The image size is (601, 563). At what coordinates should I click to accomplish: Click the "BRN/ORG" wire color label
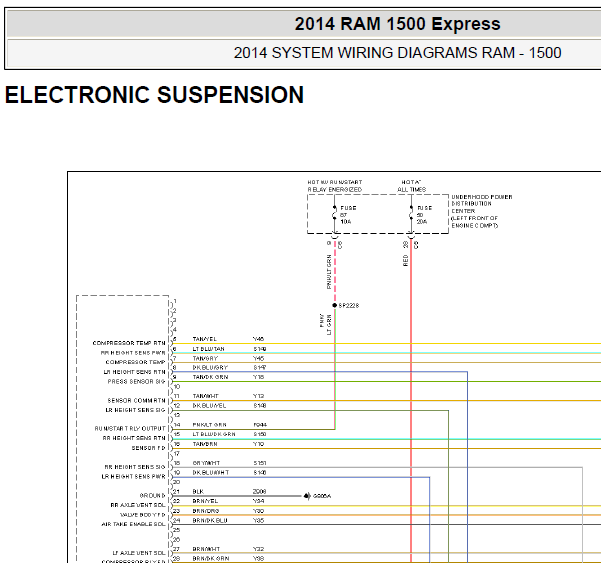point(206,511)
